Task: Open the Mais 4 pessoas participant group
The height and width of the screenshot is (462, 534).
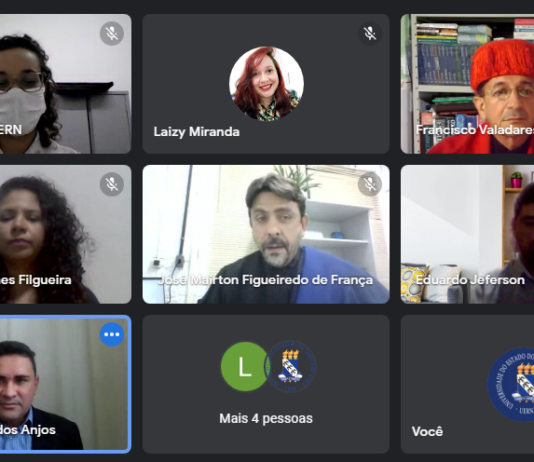Action: click(266, 384)
